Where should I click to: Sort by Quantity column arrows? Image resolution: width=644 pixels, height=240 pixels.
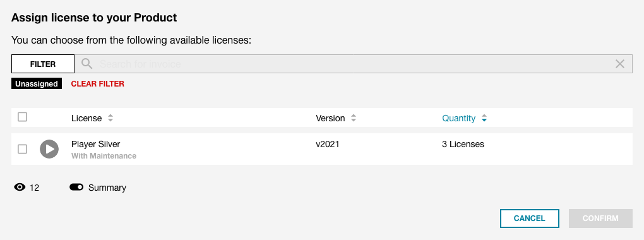click(x=484, y=118)
